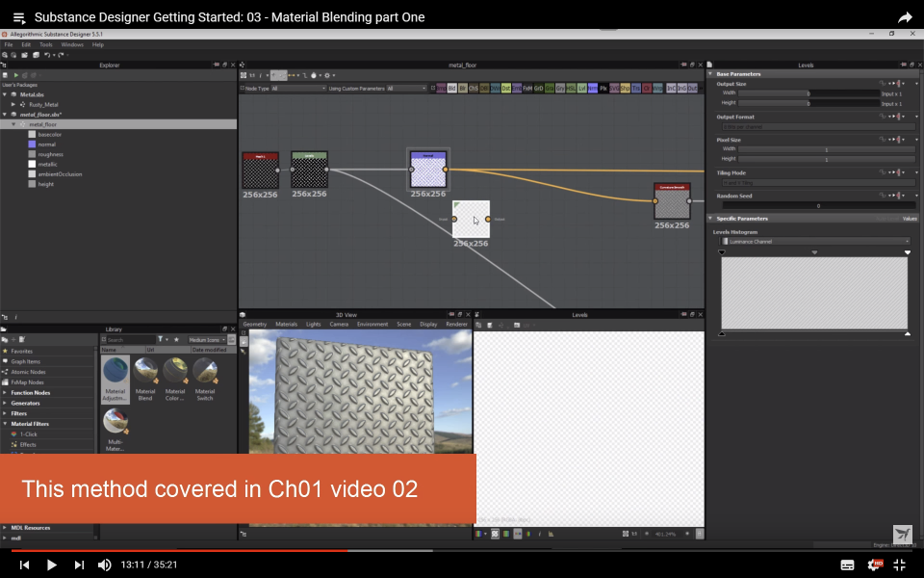Open the Lights menu in 3D View
Viewport: 924px width, 578px height.
click(313, 325)
